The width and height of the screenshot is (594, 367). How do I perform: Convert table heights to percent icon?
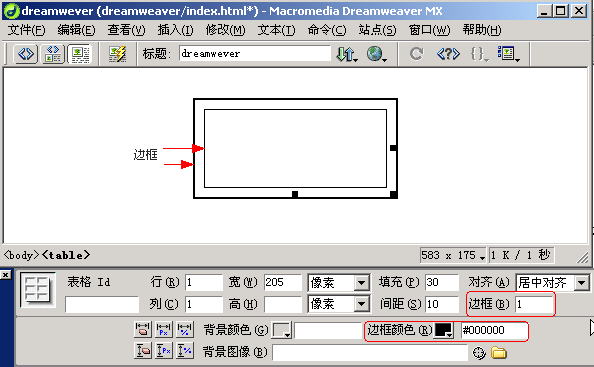pyautogui.click(x=185, y=350)
